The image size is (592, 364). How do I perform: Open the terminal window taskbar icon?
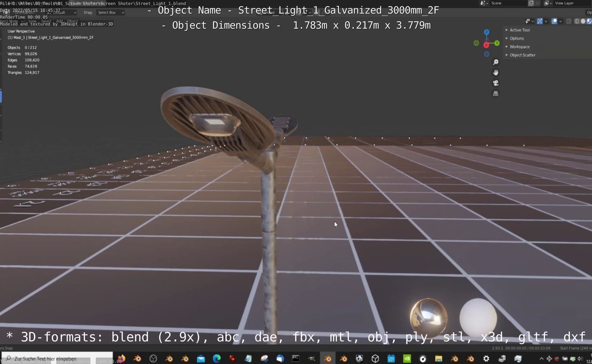point(296,358)
